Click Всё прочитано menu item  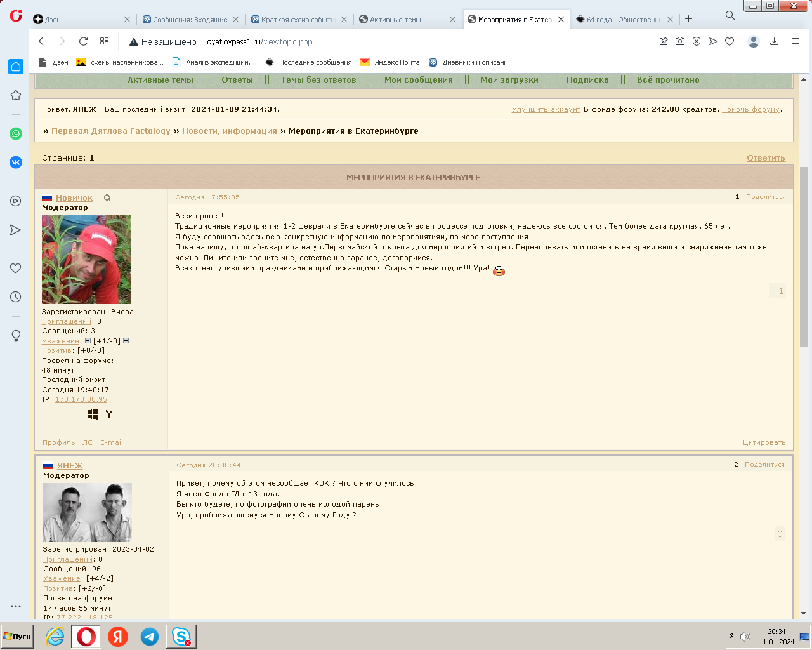[668, 80]
